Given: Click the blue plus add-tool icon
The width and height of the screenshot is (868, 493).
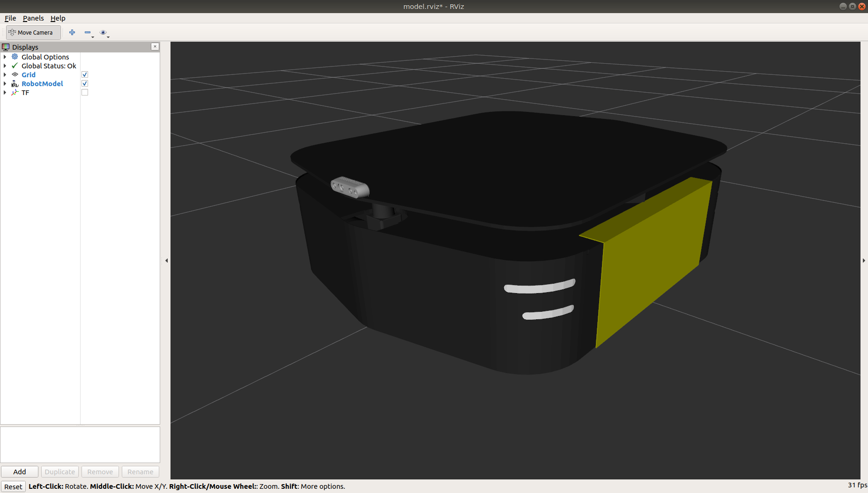Looking at the screenshot, I should (x=72, y=32).
